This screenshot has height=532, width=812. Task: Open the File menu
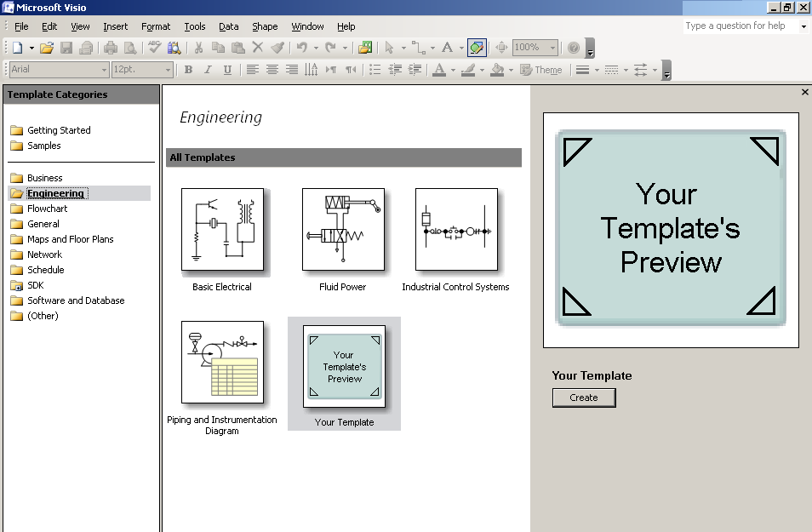(x=21, y=26)
